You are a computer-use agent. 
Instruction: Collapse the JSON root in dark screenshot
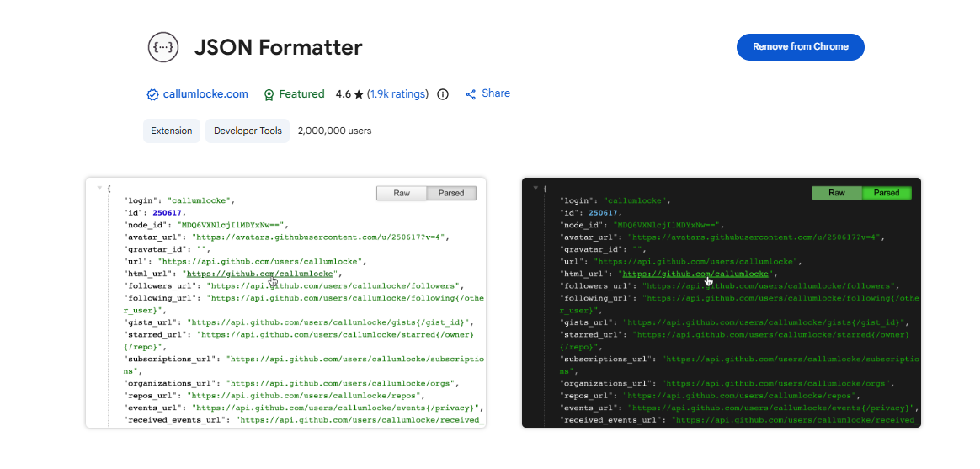(x=535, y=188)
